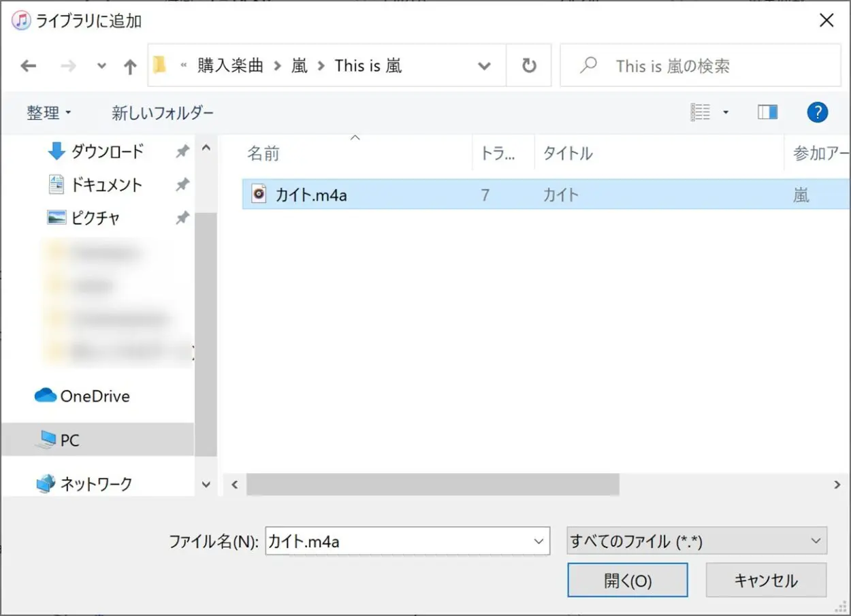Open recent locations dropdown arrow

click(x=101, y=66)
